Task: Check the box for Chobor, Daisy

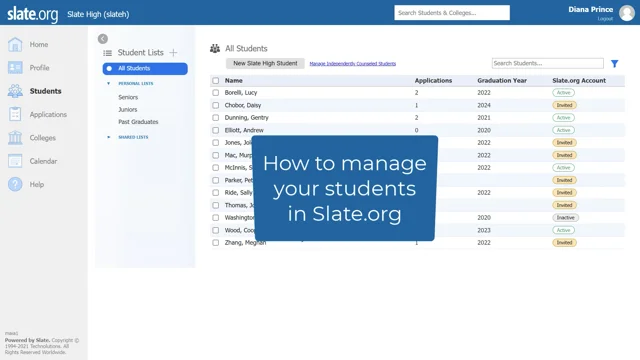Action: (216, 105)
